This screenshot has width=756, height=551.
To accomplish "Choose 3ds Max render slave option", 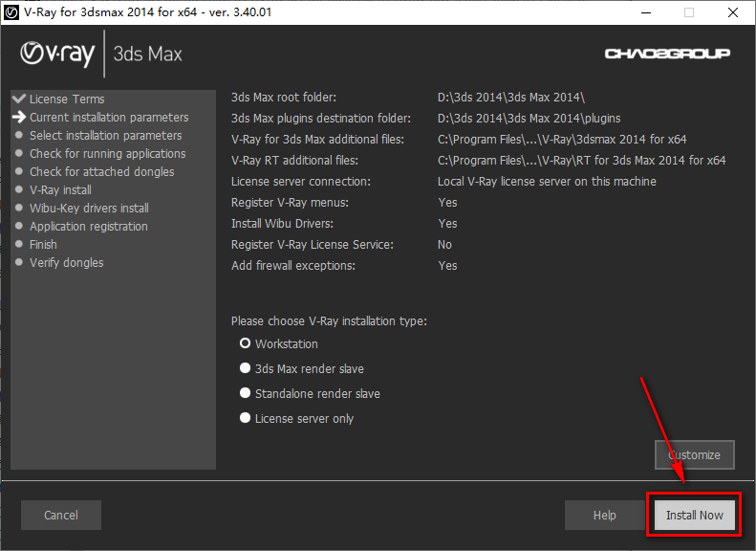I will click(x=246, y=368).
